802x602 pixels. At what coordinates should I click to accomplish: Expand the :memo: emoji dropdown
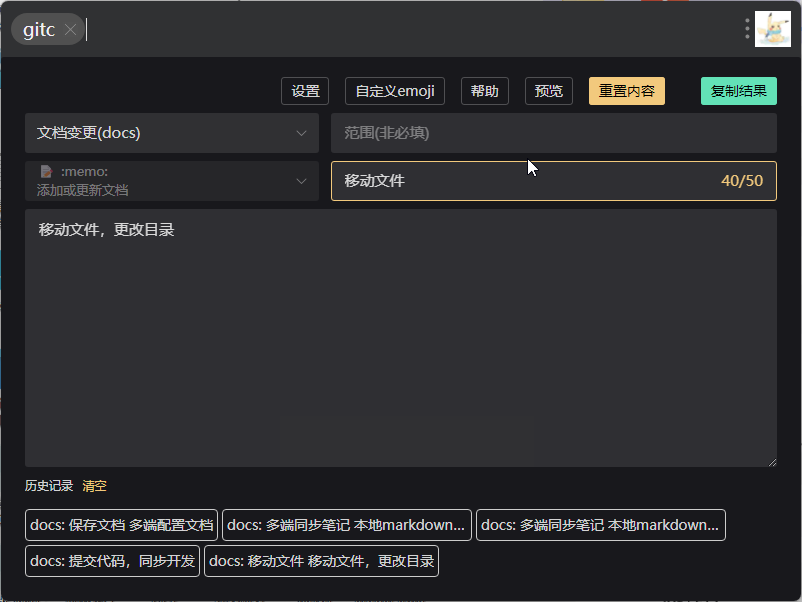pyautogui.click(x=172, y=181)
